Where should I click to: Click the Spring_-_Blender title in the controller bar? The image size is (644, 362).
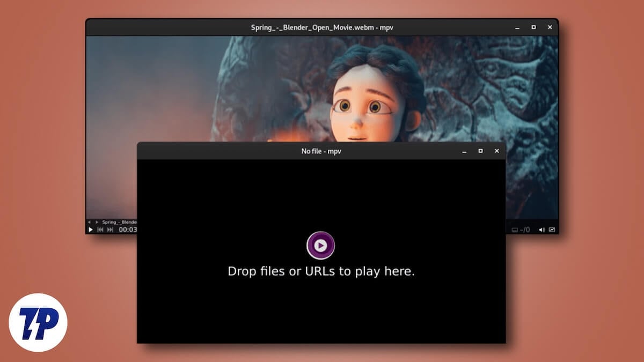click(120, 221)
